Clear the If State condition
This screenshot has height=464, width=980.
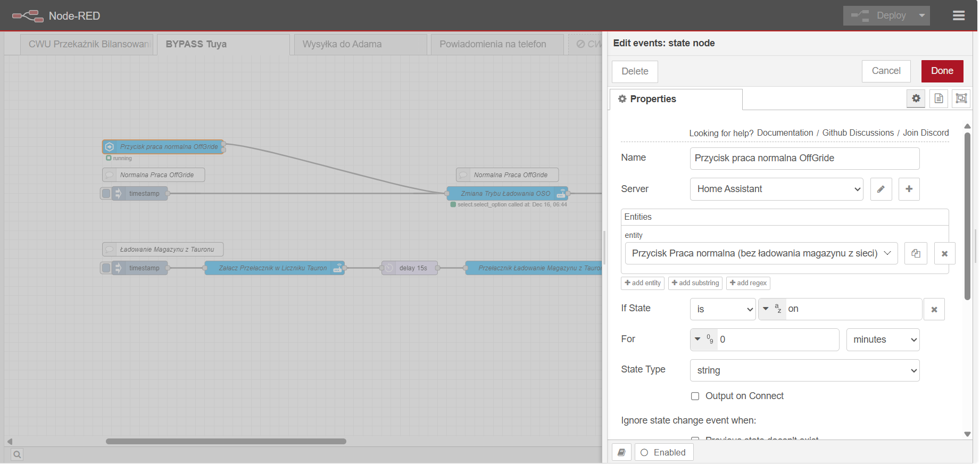click(x=934, y=309)
